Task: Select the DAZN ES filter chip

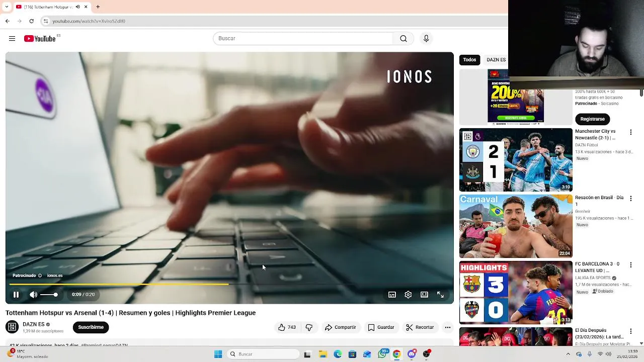Action: click(496, 60)
